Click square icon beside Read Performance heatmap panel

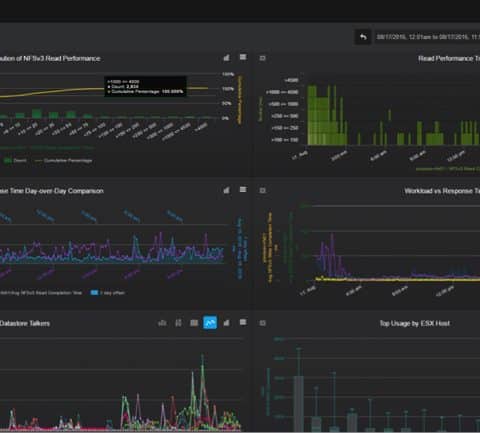coord(262,58)
